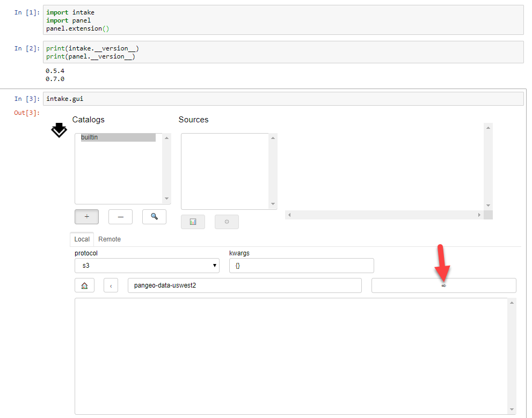Switch to the Remote tab
Viewport: 532px width, 418px height.
(110, 239)
